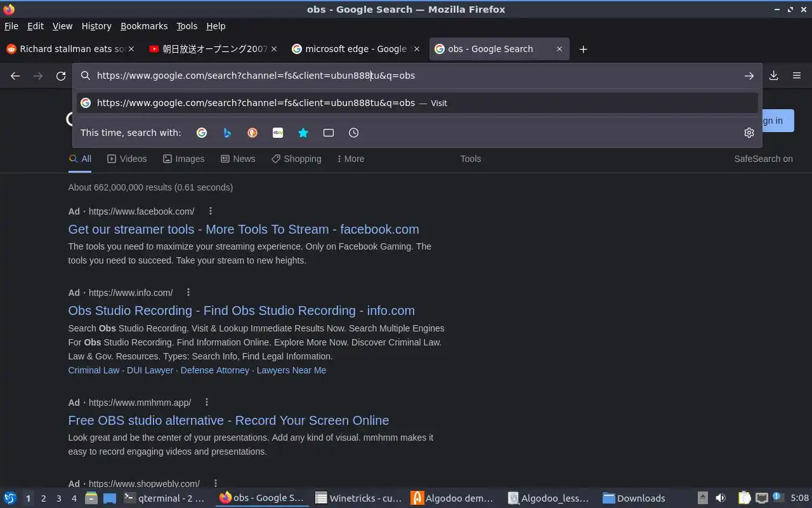Switch to virtual desktop 2
The height and width of the screenshot is (508, 812).
43,498
